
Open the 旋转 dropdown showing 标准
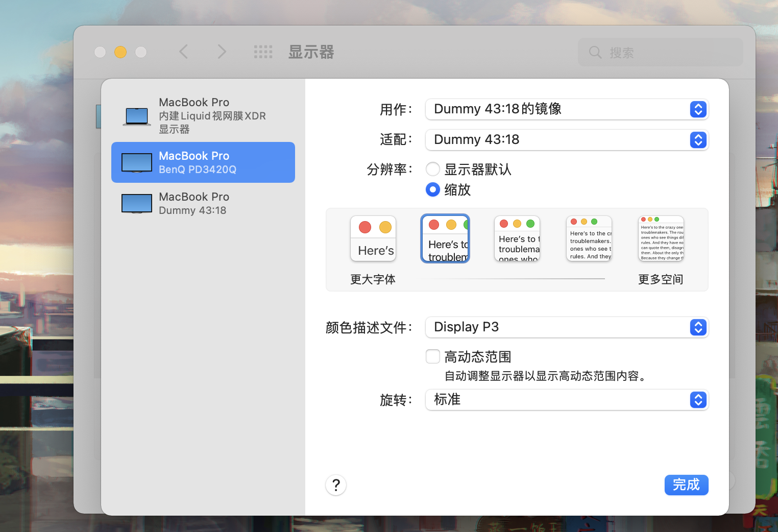click(x=567, y=400)
